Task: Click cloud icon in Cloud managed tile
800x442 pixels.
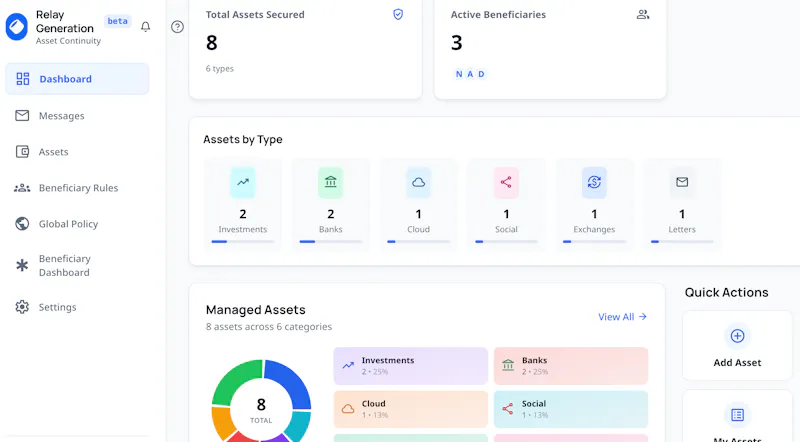Action: coord(348,409)
